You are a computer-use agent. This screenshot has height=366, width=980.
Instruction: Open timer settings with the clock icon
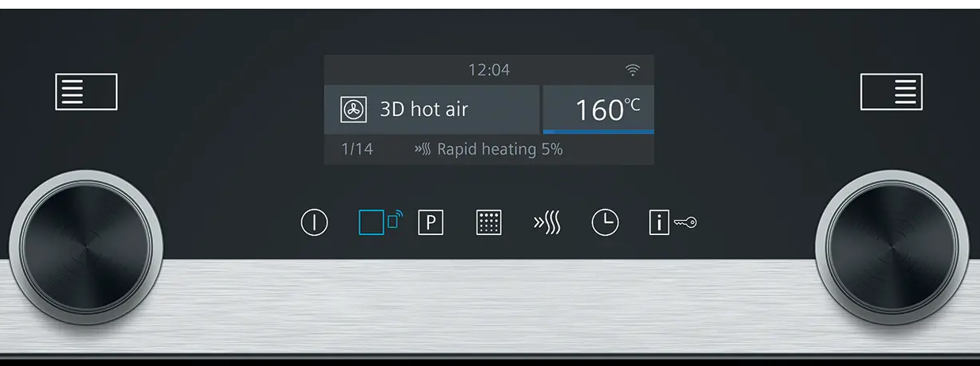click(605, 222)
